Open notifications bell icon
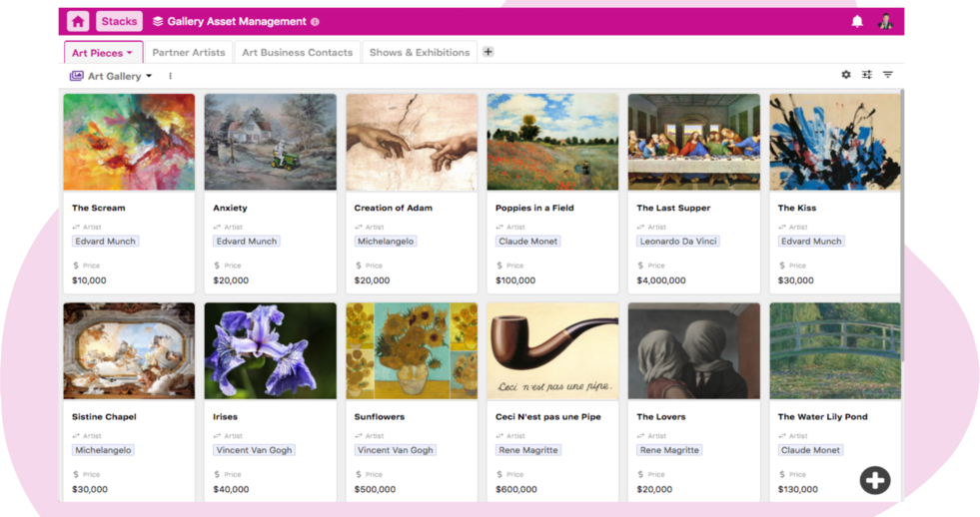Image resolution: width=980 pixels, height=517 pixels. 857,22
